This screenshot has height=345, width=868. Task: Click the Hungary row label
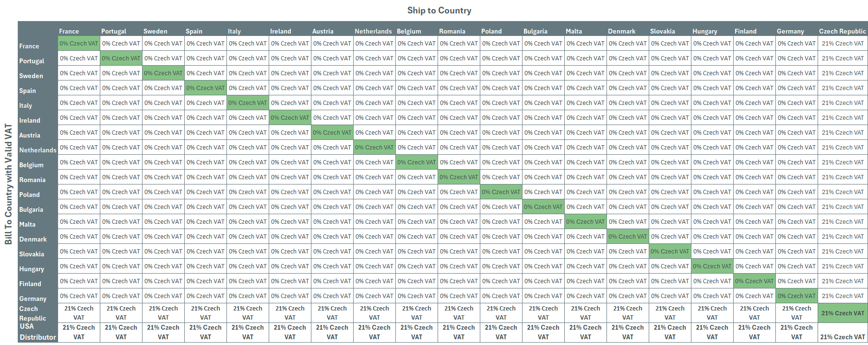pyautogui.click(x=32, y=269)
